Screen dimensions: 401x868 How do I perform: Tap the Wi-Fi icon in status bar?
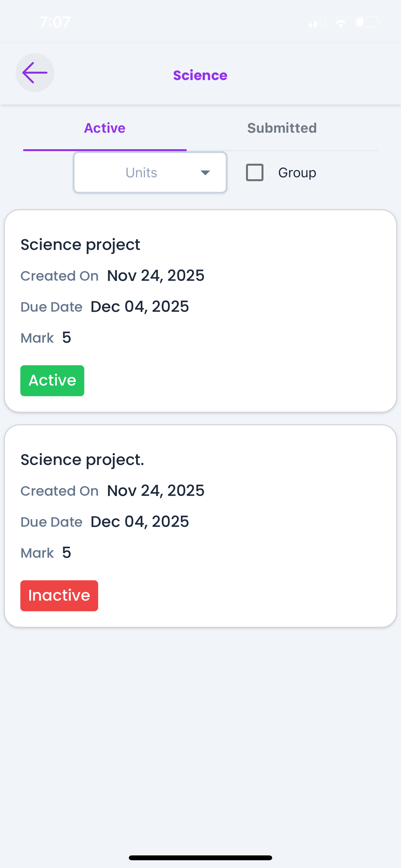click(x=341, y=23)
